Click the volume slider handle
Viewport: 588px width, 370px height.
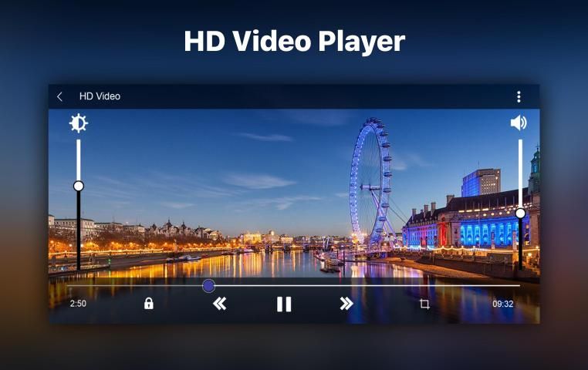point(520,214)
